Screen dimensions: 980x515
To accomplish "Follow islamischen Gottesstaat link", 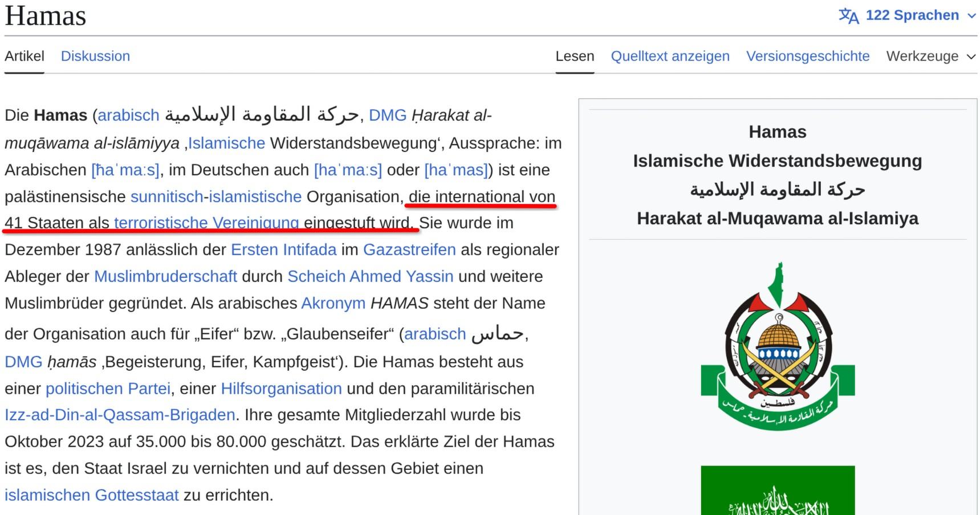I will point(92,495).
